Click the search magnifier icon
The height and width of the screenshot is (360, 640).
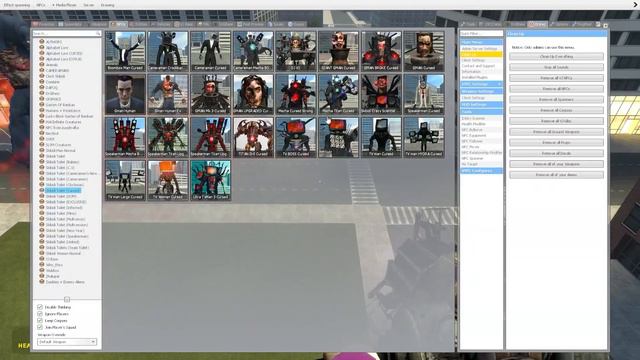pos(98,33)
